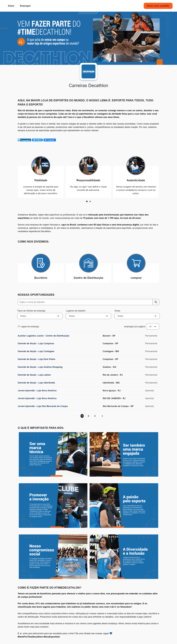Share via the Twitter Twittear button
This screenshot has height=644, width=177.
click(37, 140)
